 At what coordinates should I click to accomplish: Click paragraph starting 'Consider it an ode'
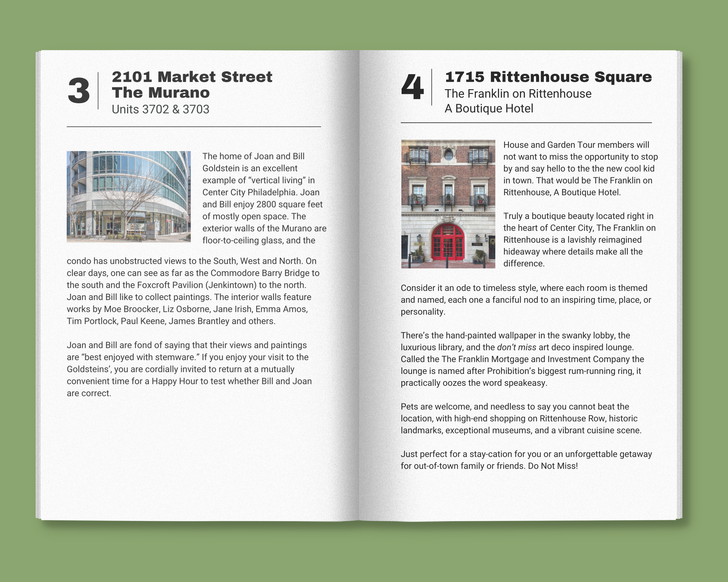(525, 300)
